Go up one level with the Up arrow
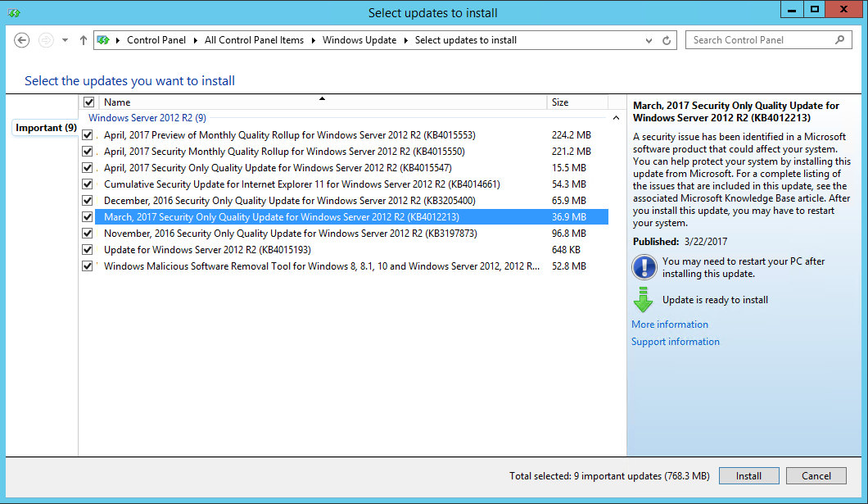The image size is (868, 504). tap(83, 40)
